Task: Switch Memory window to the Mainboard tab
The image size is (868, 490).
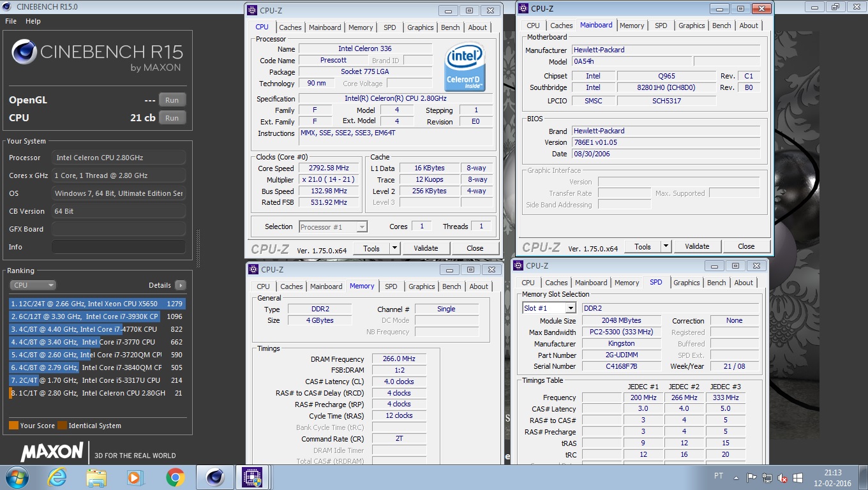Action: click(x=326, y=286)
